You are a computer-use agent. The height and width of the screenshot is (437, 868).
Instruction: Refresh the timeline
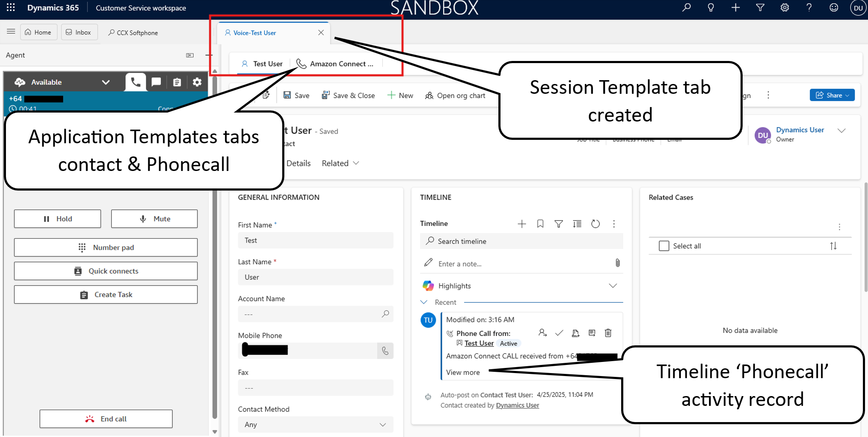point(596,224)
